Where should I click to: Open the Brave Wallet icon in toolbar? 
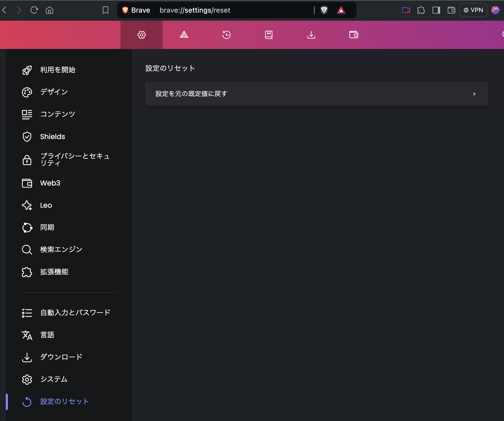pyautogui.click(x=451, y=10)
